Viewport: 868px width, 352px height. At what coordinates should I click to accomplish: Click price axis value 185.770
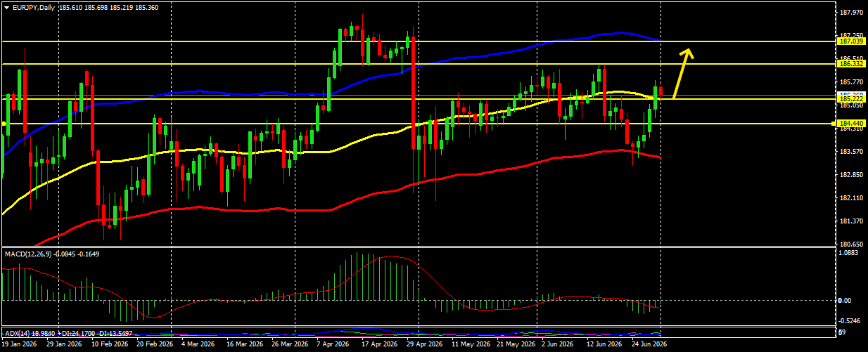pyautogui.click(x=852, y=82)
